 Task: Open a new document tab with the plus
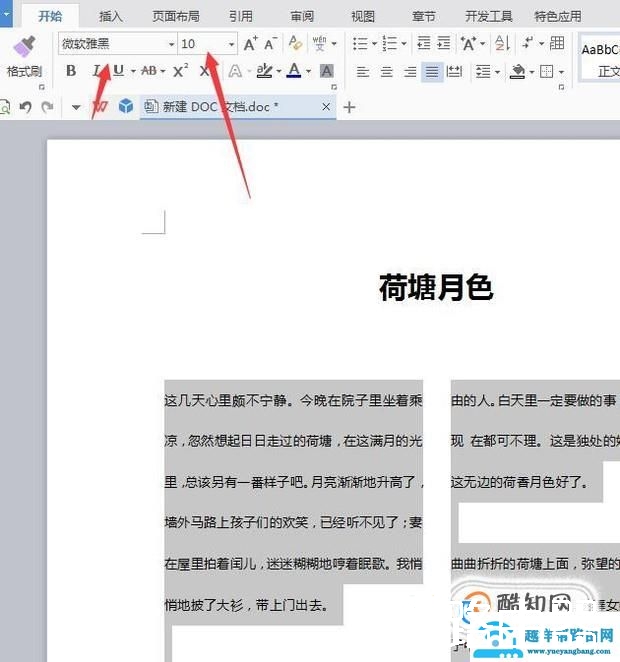coord(349,107)
